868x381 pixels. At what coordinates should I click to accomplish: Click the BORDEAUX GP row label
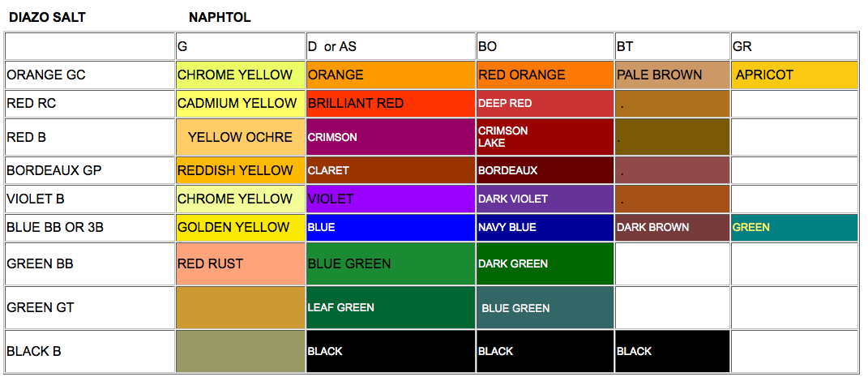point(54,170)
